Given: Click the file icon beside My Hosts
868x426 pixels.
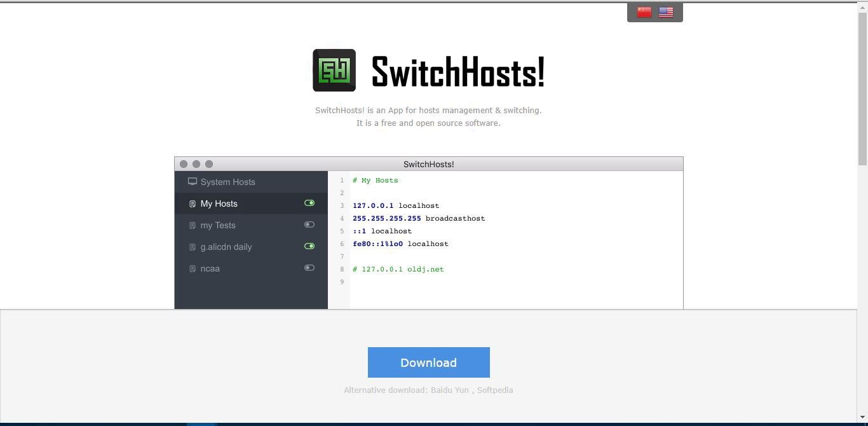Looking at the screenshot, I should tap(193, 204).
